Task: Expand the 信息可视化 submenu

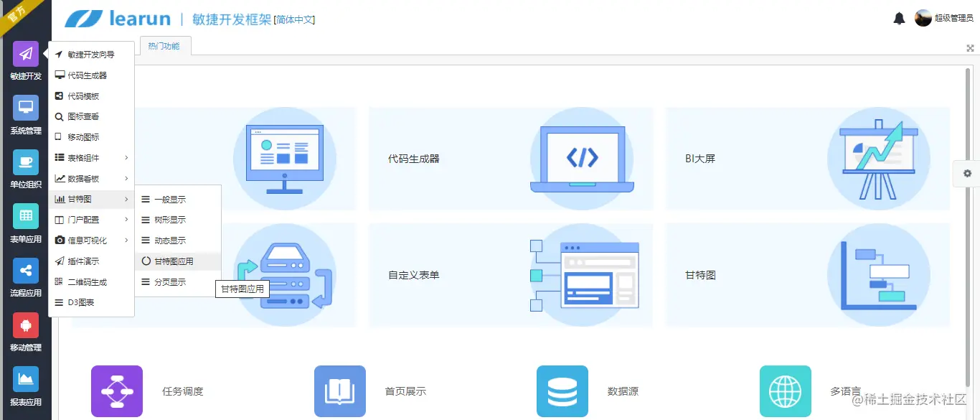Action: pyautogui.click(x=91, y=240)
